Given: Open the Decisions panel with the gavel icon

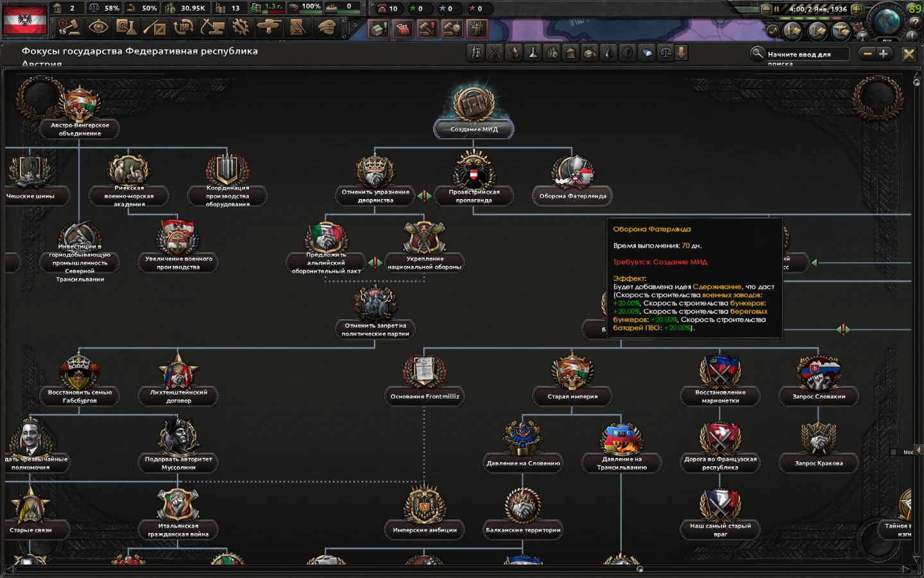Looking at the screenshot, I should [74, 29].
